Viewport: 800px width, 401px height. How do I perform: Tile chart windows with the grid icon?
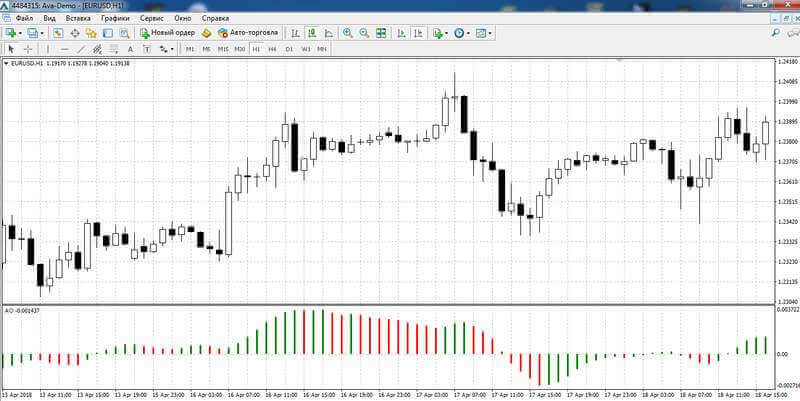click(381, 33)
